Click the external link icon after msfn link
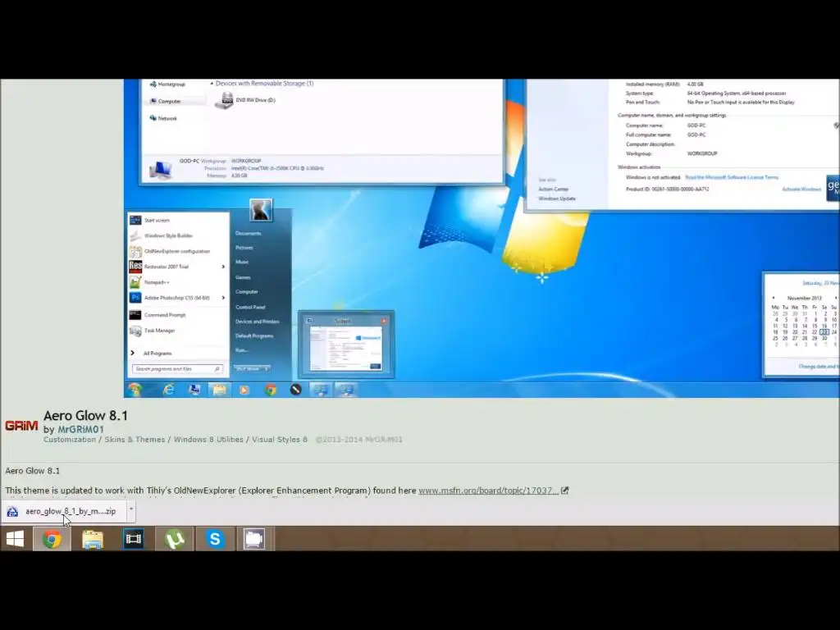The height and width of the screenshot is (630, 840). click(x=564, y=491)
